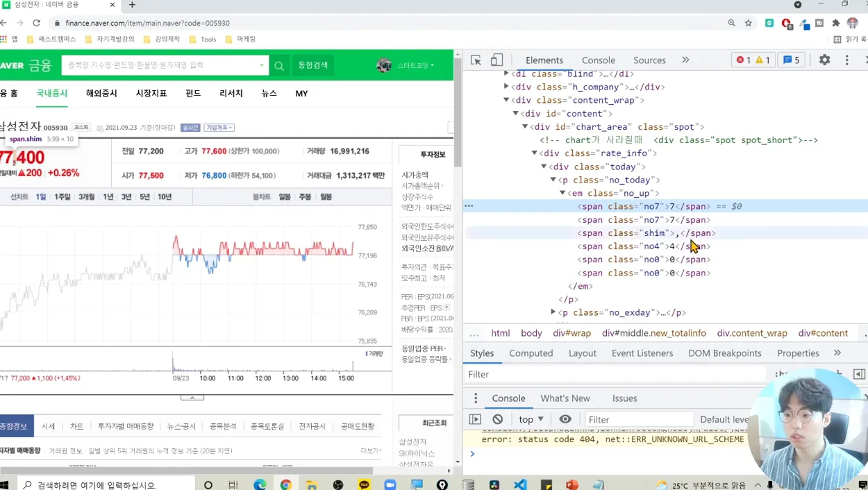The image size is (868, 490).
Task: Launch Microsoft Edge from taskbar
Action: [x=260, y=484]
